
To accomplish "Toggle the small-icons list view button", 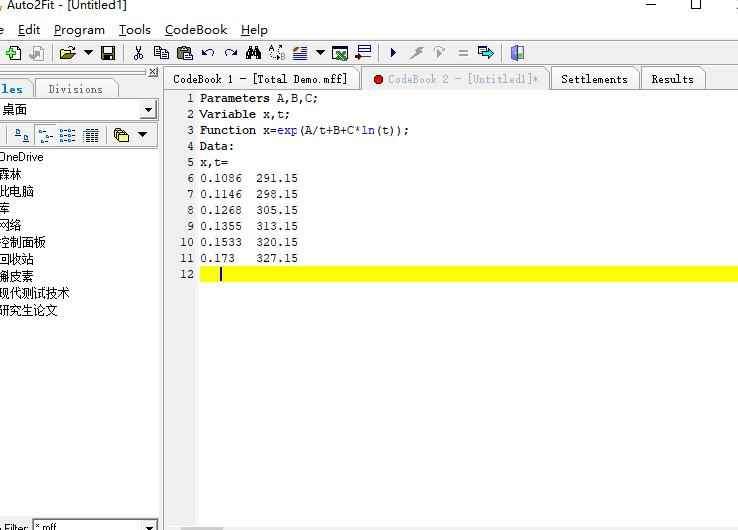I will 46,135.
